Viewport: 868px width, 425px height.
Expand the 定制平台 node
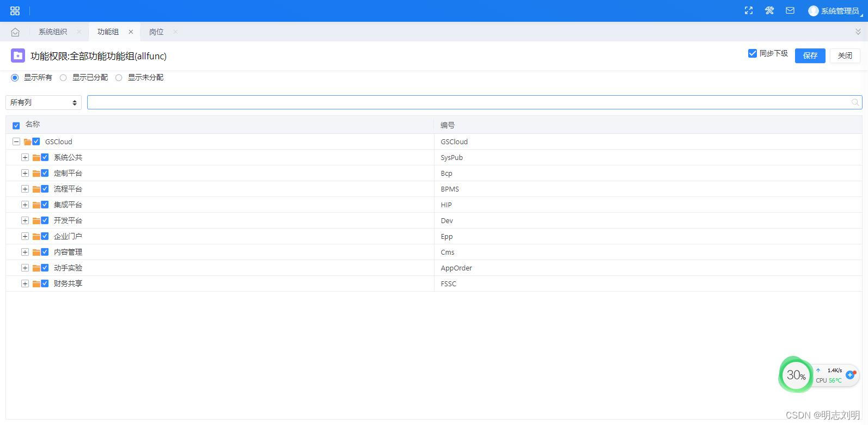point(25,173)
